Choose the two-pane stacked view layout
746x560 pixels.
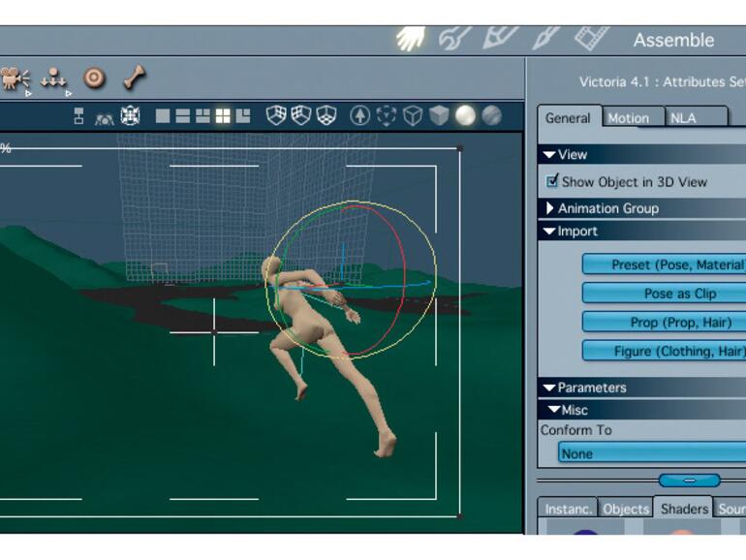(183, 116)
